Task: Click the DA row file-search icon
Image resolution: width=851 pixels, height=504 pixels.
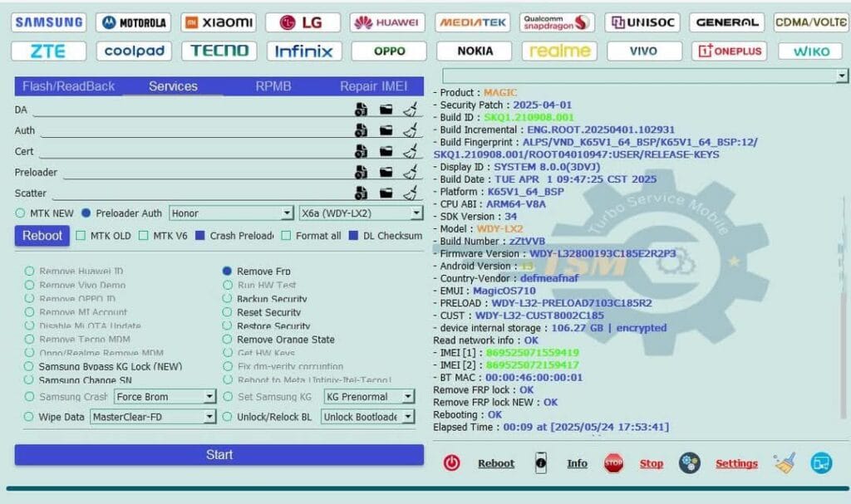Action: click(x=361, y=110)
